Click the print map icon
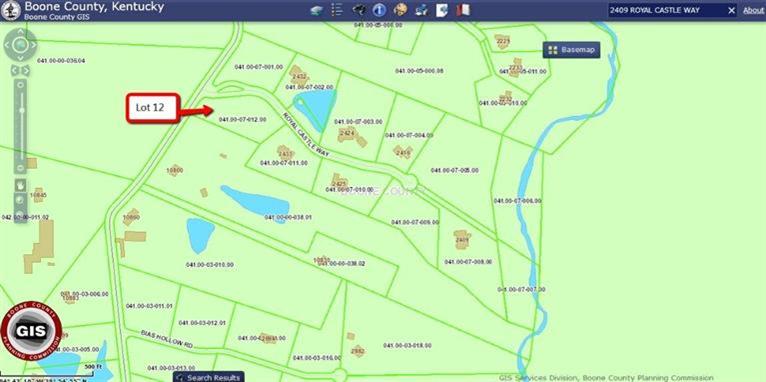The height and width of the screenshot is (382, 766). pos(421,10)
